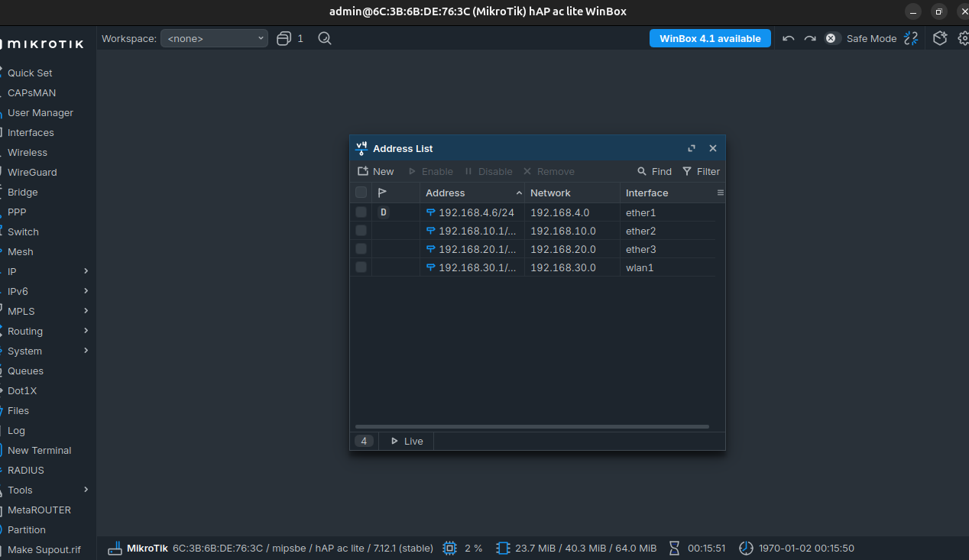Click the Interface column header
The height and width of the screenshot is (560, 969).
(666, 193)
